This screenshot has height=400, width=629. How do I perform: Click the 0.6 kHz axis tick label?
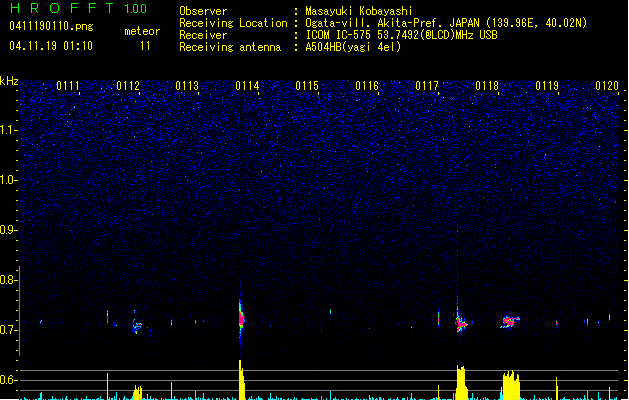(8, 380)
